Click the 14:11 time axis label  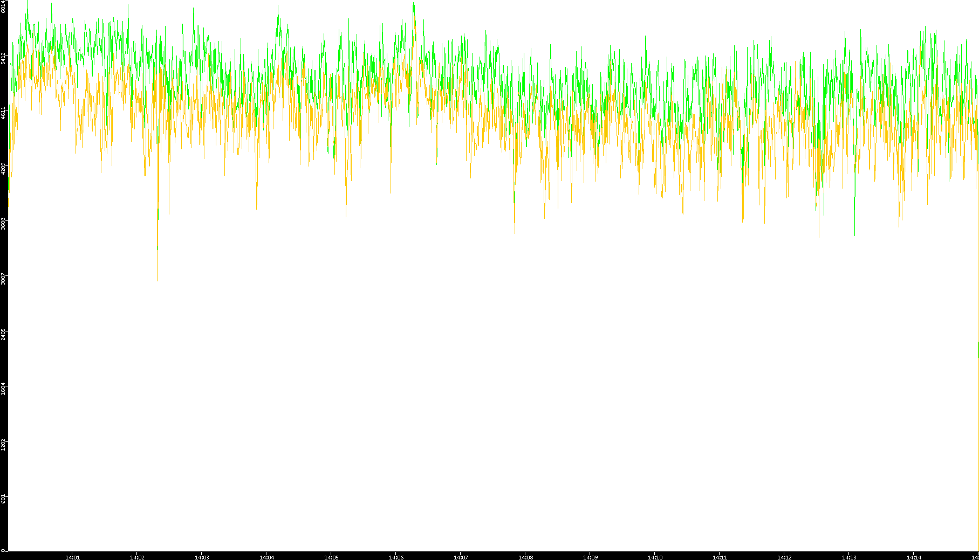tap(720, 557)
